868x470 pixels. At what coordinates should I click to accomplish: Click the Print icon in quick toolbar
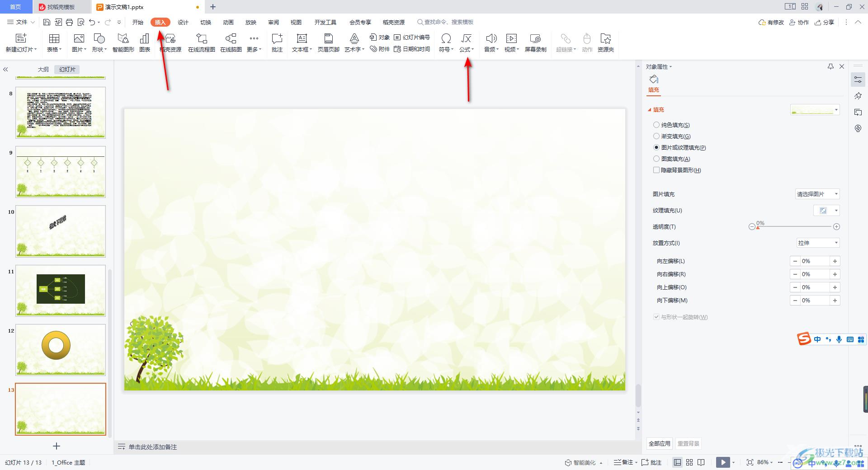tap(69, 22)
